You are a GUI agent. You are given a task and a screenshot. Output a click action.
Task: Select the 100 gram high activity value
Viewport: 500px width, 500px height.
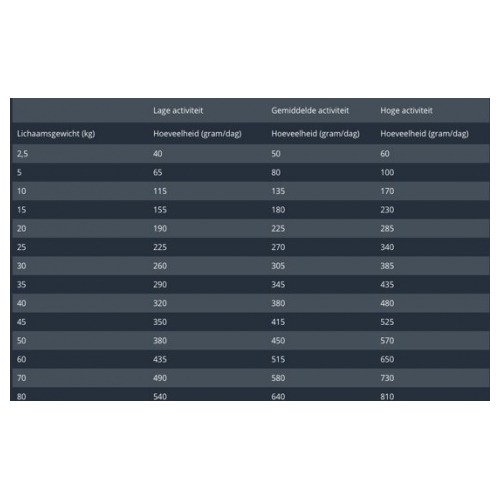click(x=387, y=172)
